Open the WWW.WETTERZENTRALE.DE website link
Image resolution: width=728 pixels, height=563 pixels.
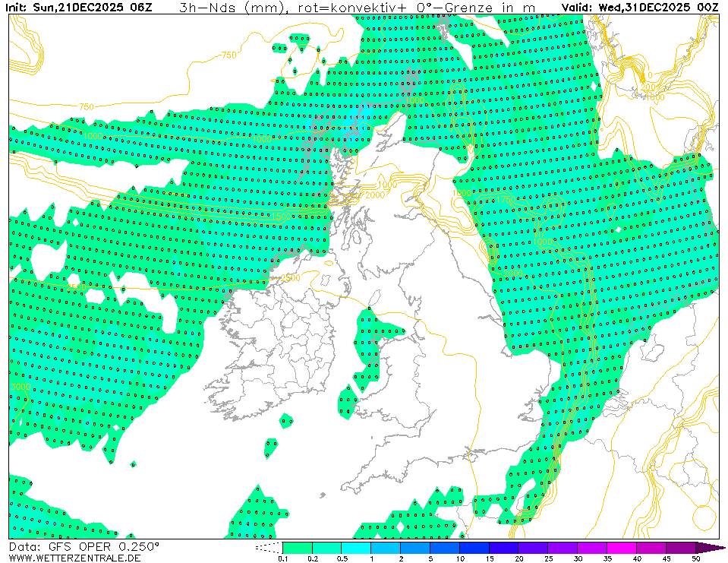point(74,558)
